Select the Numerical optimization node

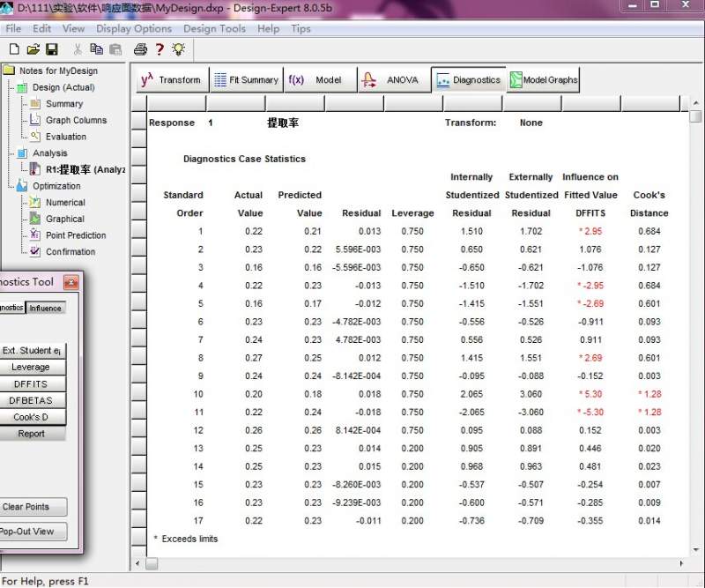[x=65, y=203]
